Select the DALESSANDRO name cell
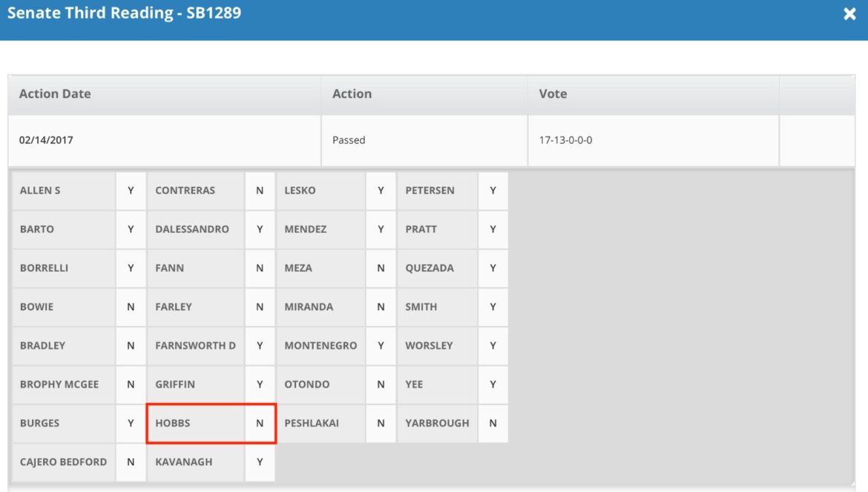This screenshot has width=868, height=492. [195, 229]
